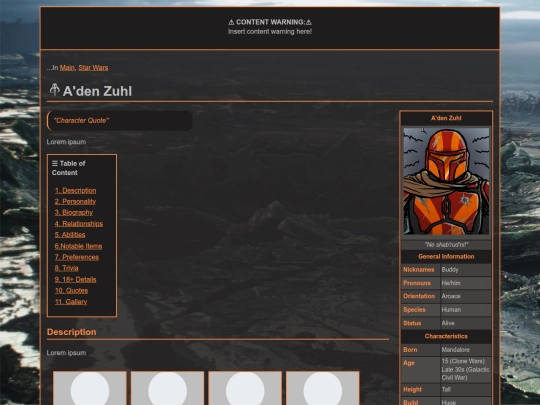The height and width of the screenshot is (405, 540).
Task: Open the orange helmet character portrait
Action: [446, 181]
